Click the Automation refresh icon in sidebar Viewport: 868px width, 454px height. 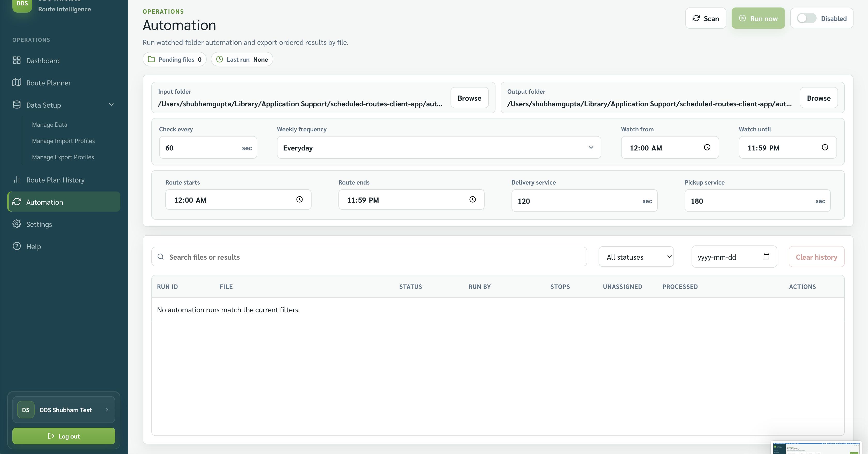pos(17,202)
